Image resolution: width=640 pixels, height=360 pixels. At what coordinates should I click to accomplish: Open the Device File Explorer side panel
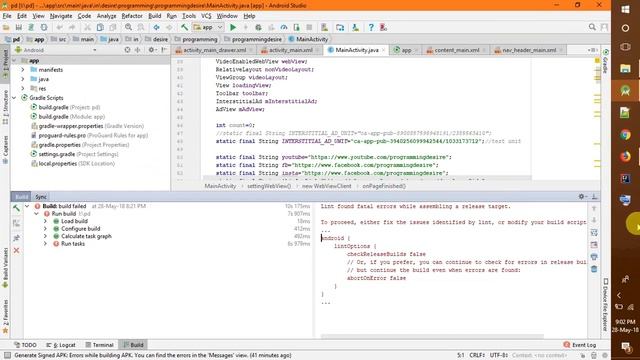(606, 305)
